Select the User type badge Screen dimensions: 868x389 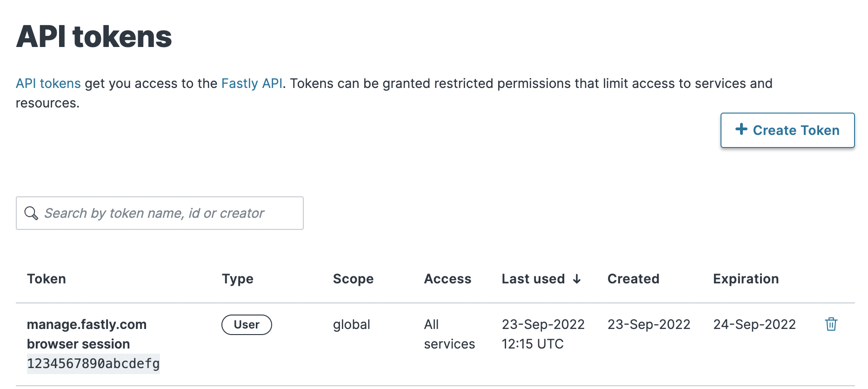coord(247,324)
